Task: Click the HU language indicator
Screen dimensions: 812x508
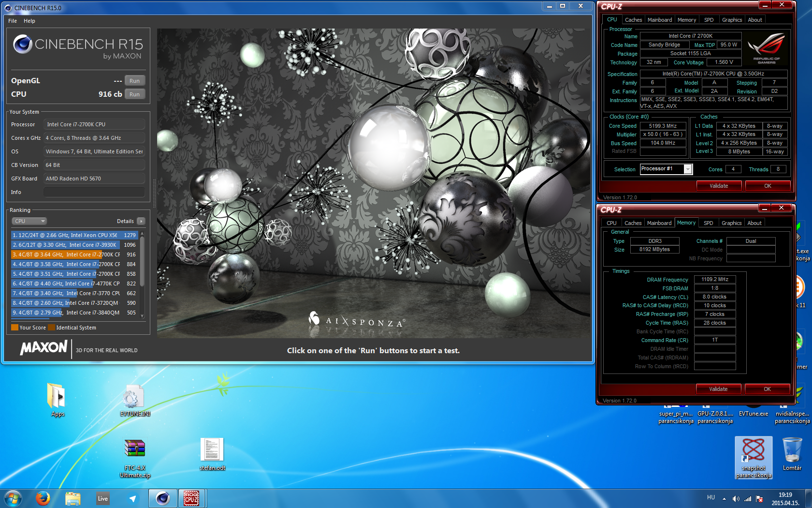Action: 711,497
